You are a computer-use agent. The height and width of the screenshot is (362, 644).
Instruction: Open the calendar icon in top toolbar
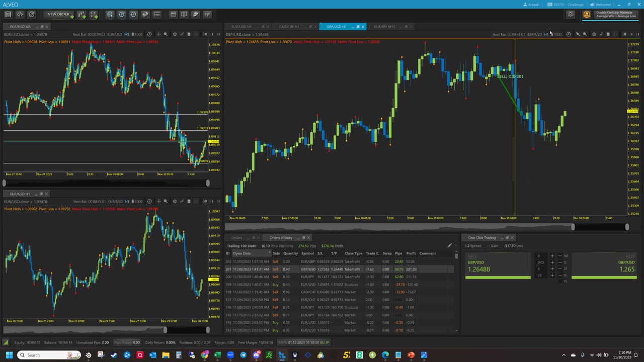(173, 15)
